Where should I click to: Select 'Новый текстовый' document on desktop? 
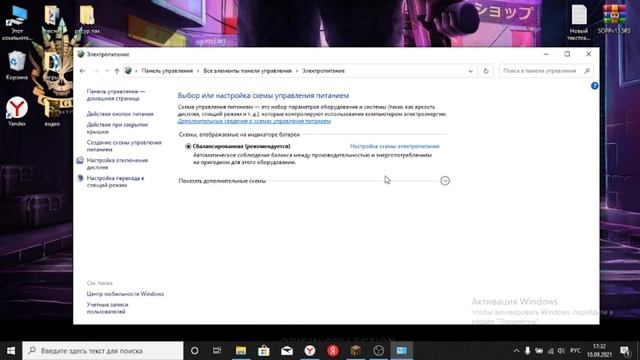pyautogui.click(x=579, y=22)
